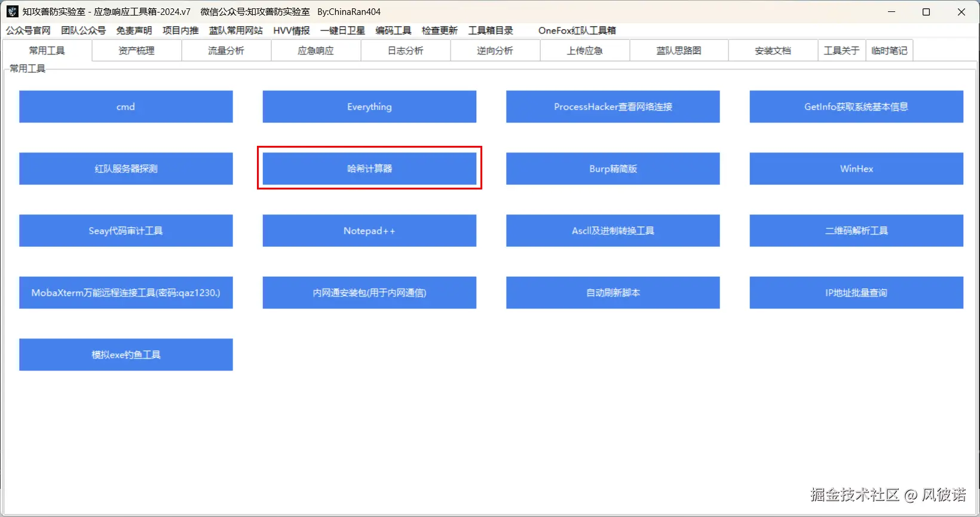The image size is (980, 517).
Task: Switch to the 安装文档 tab
Action: [x=773, y=51]
